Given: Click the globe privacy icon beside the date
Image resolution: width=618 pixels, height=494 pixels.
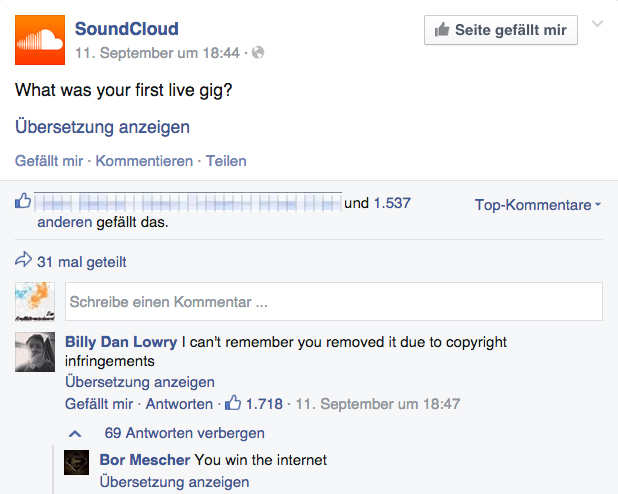Looking at the screenshot, I should coord(259,51).
